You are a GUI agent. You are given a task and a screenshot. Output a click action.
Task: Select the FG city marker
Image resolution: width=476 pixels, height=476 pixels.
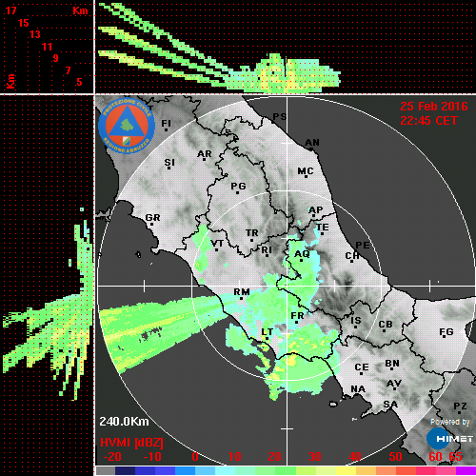pyautogui.click(x=444, y=337)
